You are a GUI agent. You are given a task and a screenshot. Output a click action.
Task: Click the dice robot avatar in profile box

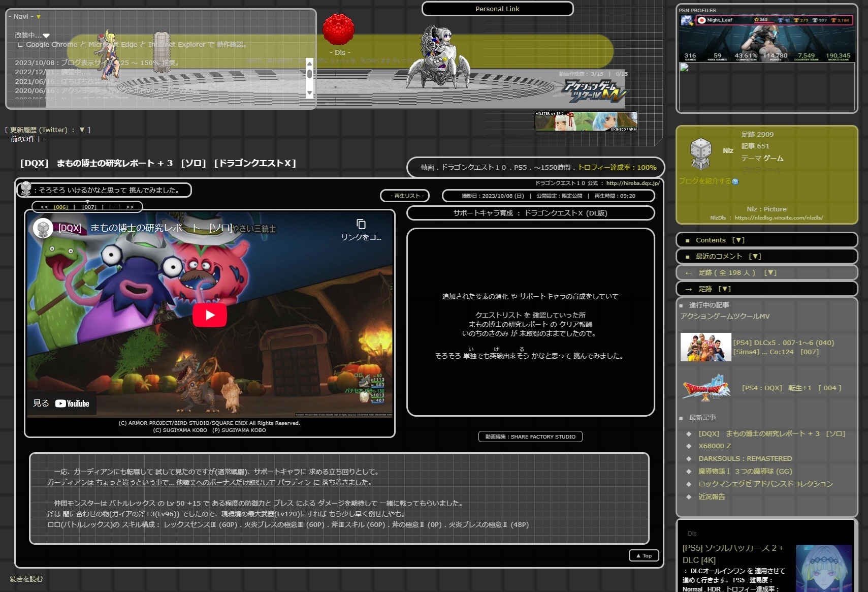click(700, 152)
